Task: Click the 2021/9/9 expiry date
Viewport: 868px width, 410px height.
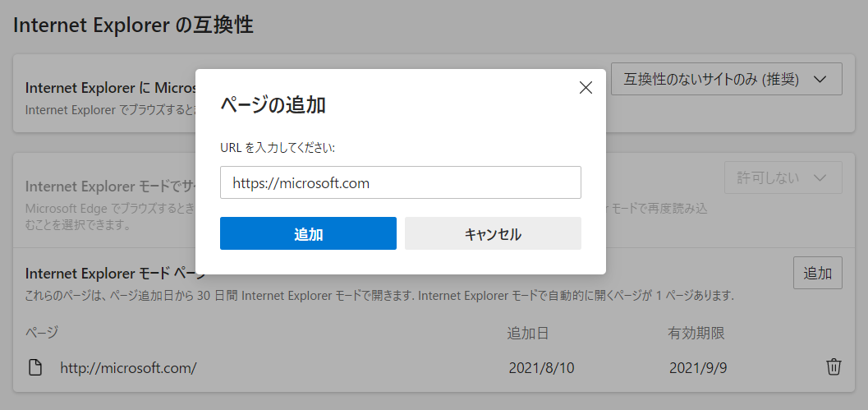Action: pos(697,368)
